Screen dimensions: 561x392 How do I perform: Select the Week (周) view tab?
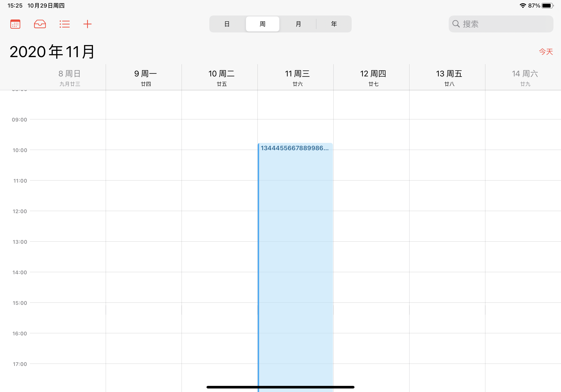click(262, 24)
